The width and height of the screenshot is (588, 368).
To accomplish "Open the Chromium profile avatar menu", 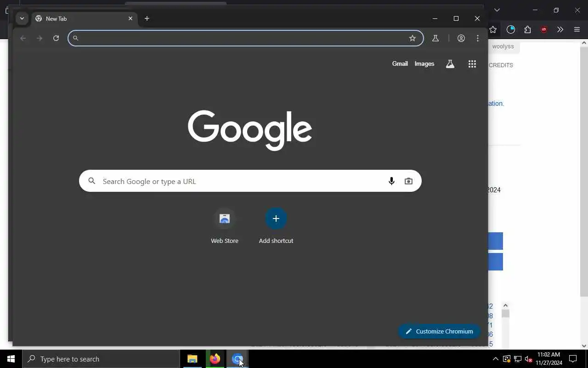I will [x=461, y=38].
